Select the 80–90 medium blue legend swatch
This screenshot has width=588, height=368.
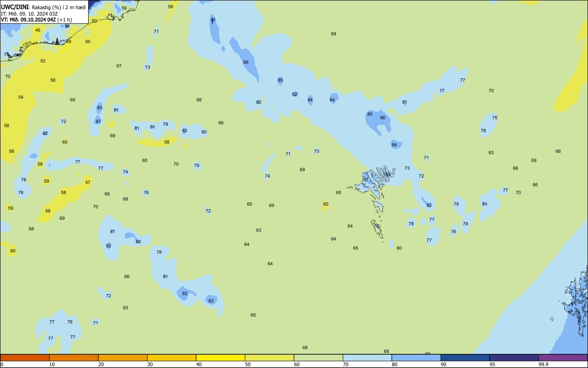[x=416, y=357]
